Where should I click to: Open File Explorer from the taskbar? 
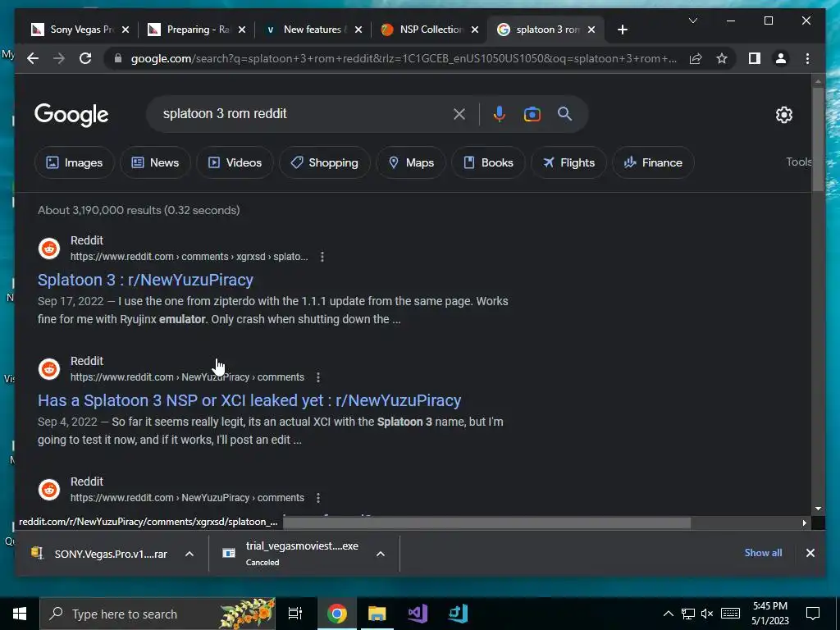tap(377, 614)
